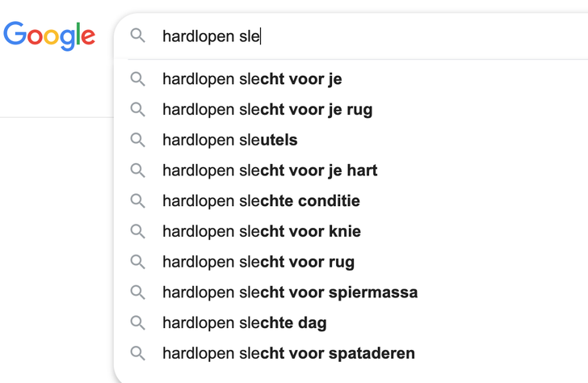This screenshot has width=588, height=383.
Task: Open suggestion 'hardlopen slecht voor spataderen'
Action: (x=288, y=354)
